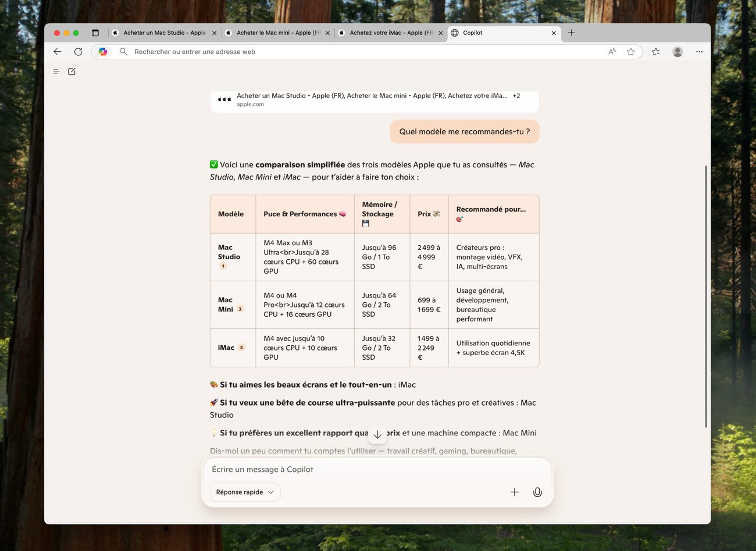This screenshot has height=551, width=756.
Task: Click the Puce & Performances column header
Action: pyautogui.click(x=305, y=214)
